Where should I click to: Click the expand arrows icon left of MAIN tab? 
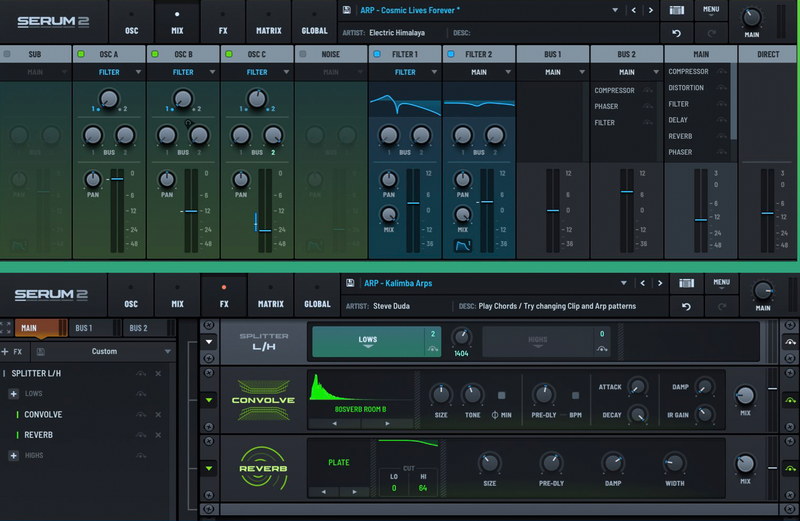[6, 328]
